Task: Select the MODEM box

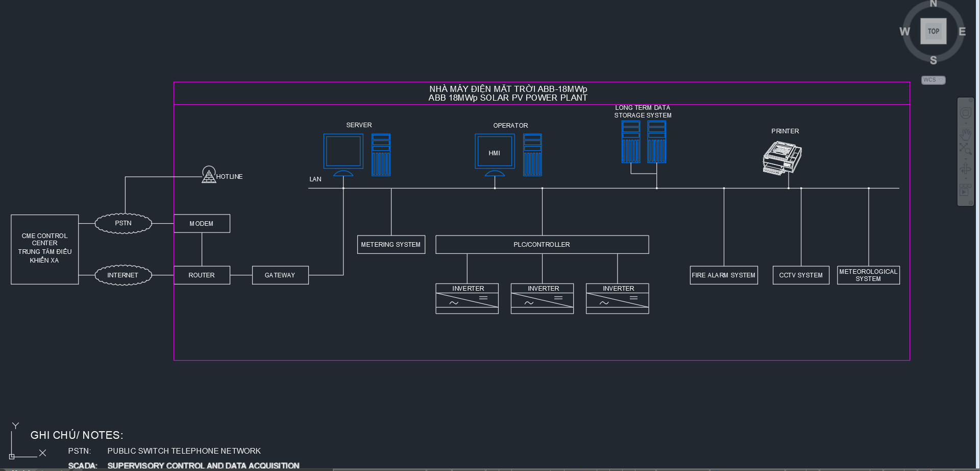Action: click(202, 223)
